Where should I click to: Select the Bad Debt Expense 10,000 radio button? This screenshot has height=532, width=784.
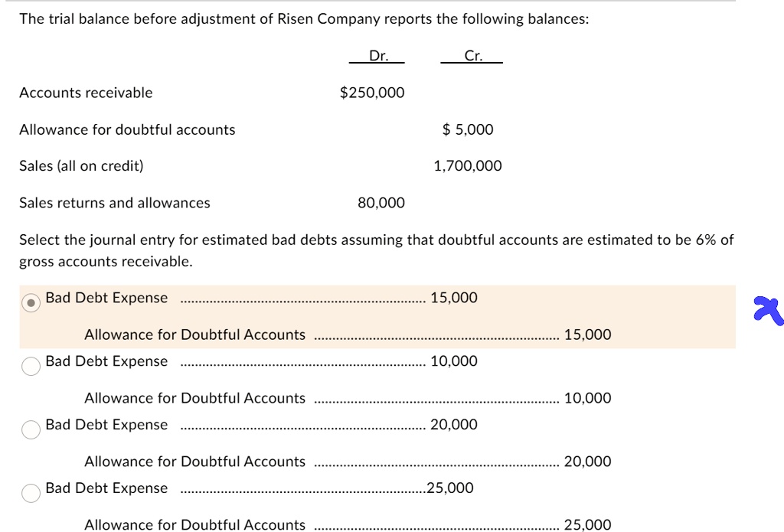pos(31,366)
